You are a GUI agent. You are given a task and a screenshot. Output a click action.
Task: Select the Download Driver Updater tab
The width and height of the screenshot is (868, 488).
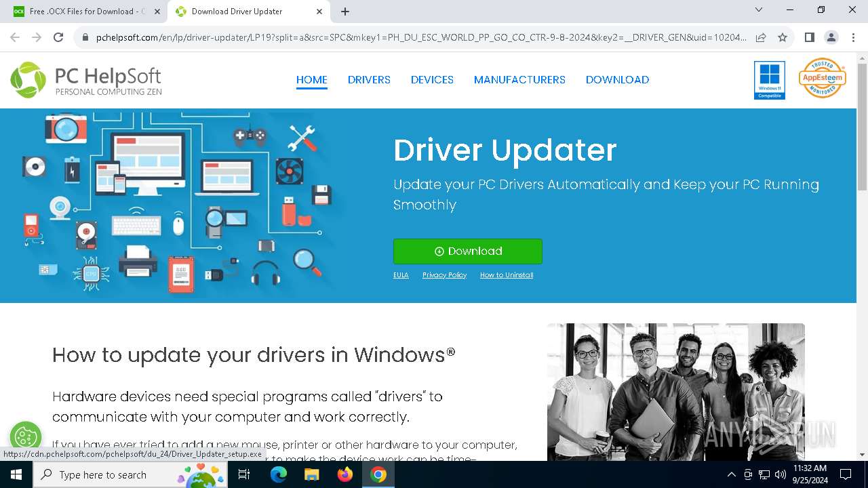pyautogui.click(x=250, y=12)
